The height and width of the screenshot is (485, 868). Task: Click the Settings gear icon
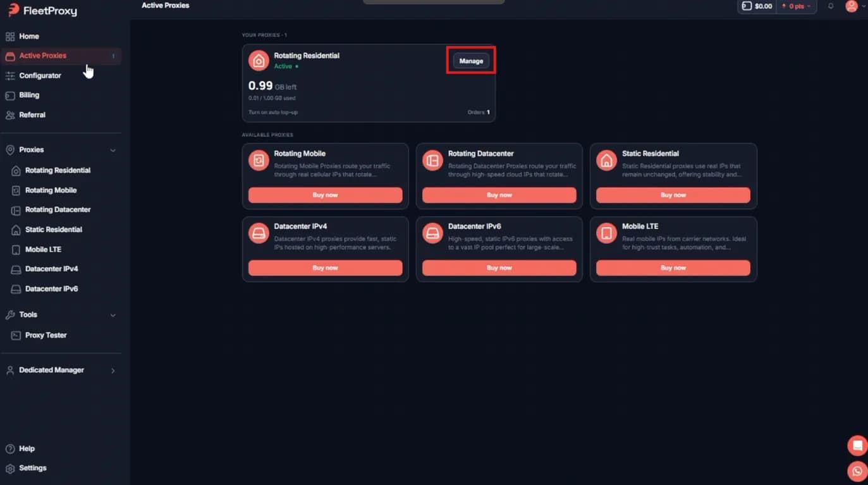[10, 469]
